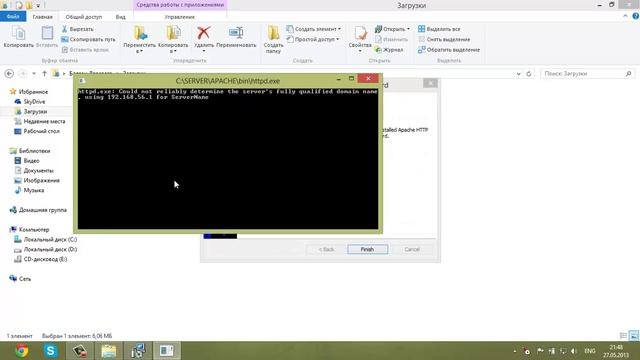Click the red Delete (Удалить) icon

click(204, 33)
